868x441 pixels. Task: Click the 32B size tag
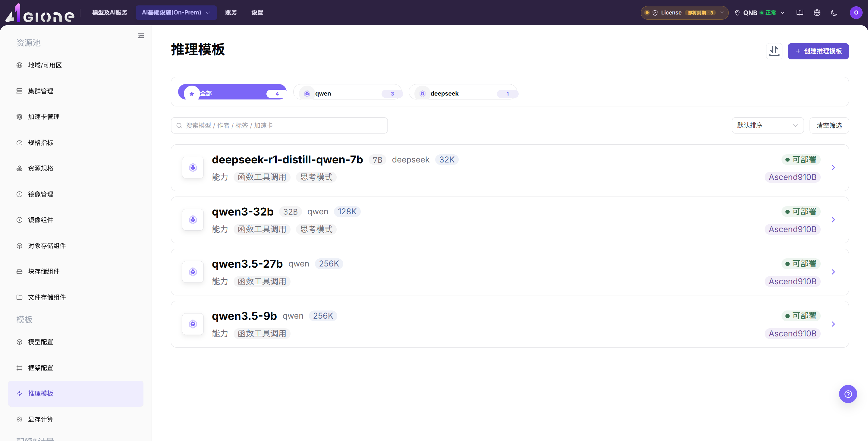click(290, 212)
